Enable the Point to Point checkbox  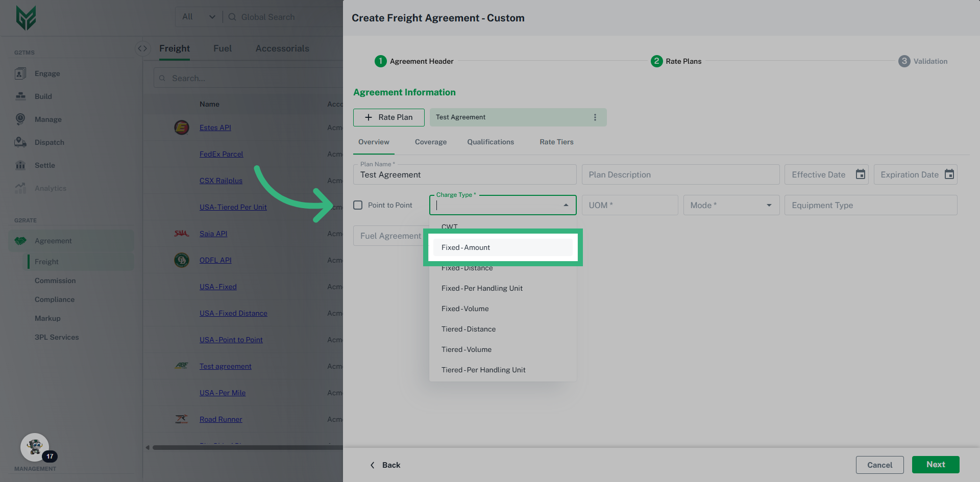point(358,205)
